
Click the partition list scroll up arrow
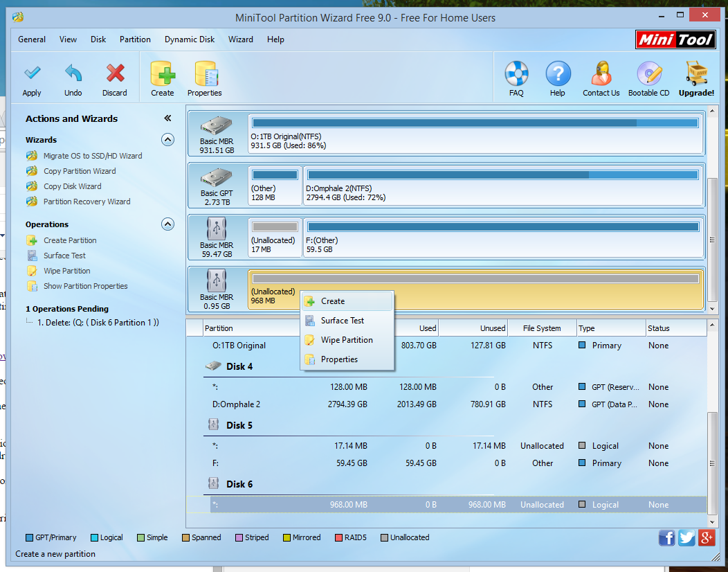712,325
